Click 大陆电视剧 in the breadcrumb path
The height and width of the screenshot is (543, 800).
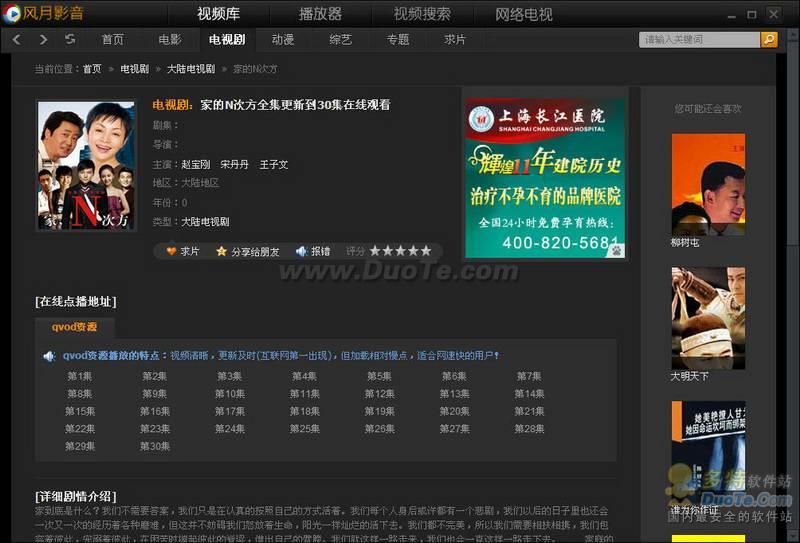tap(190, 69)
